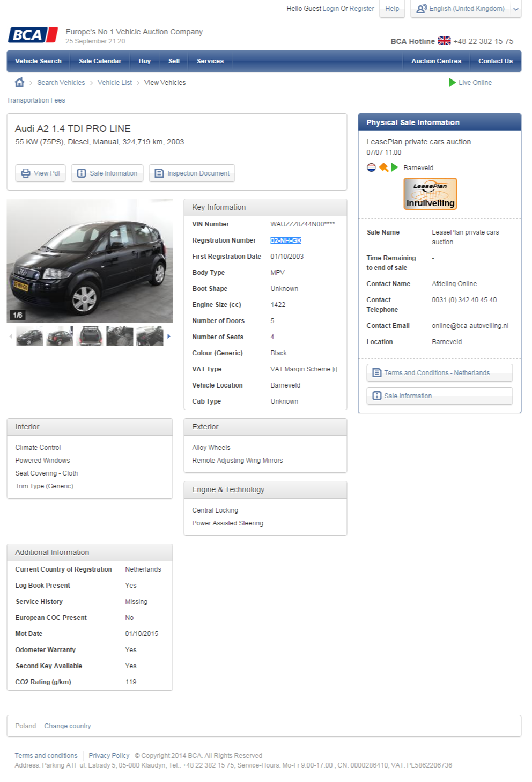Open the Auction Centres menu
The width and height of the screenshot is (532, 782).
(x=436, y=61)
